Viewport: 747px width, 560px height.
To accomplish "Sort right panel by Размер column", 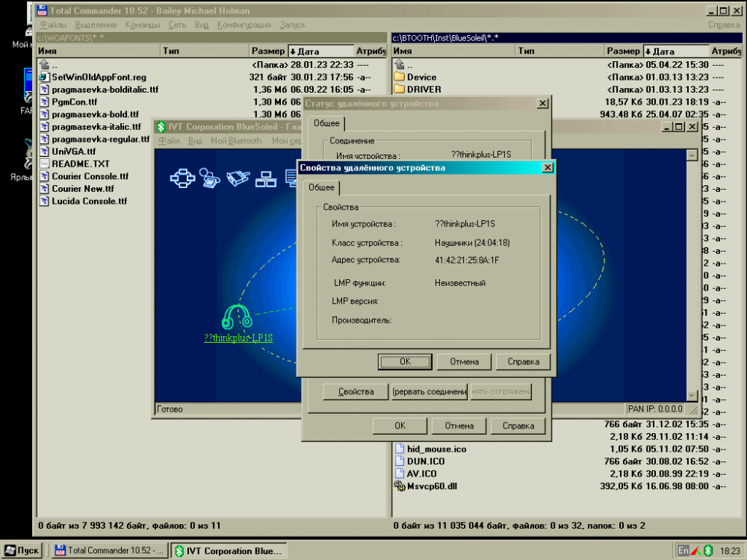I will 623,52.
